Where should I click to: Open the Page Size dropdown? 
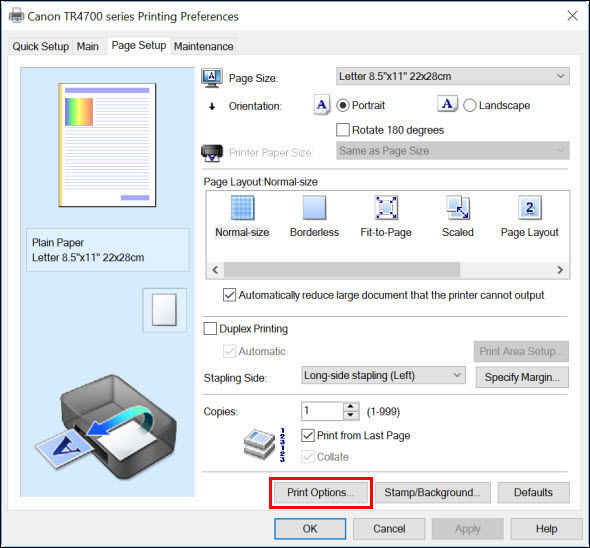click(453, 76)
